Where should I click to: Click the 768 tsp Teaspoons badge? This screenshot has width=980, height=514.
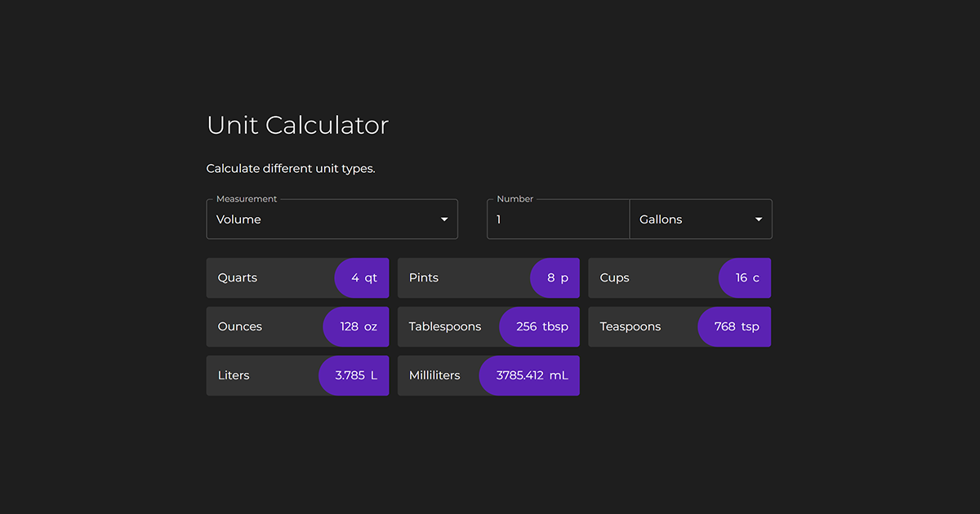coord(733,326)
